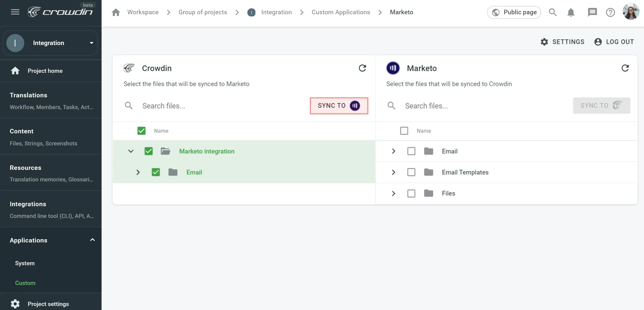Check the Email Templates checkbox in Marketo panel

pyautogui.click(x=411, y=172)
